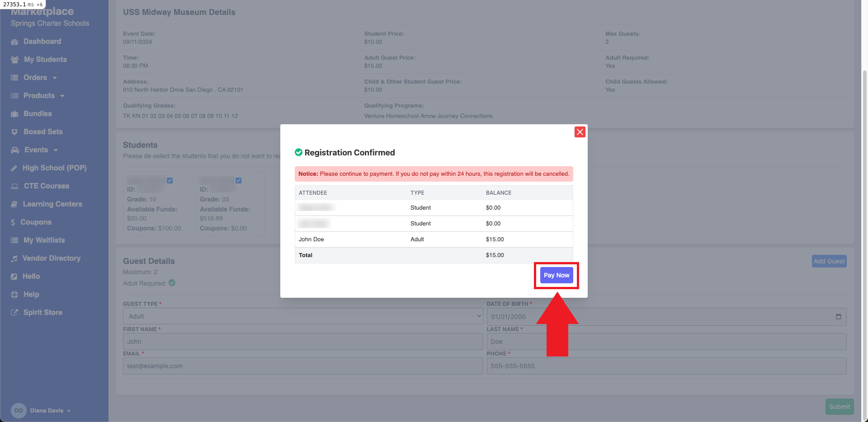Click the Help lifebuoy icon
Viewport: 868px width, 422px height.
14,295
